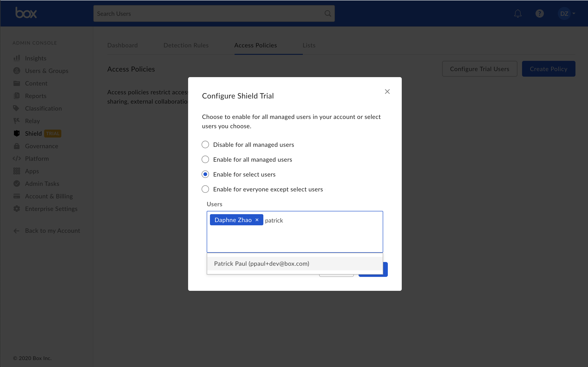Click the help question mark icon
This screenshot has height=367, width=588.
(x=539, y=13)
